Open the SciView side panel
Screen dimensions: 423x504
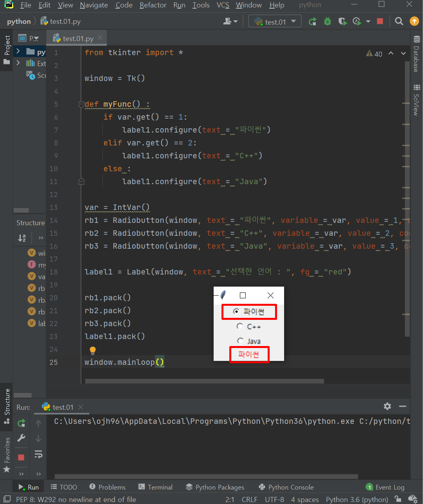416,100
